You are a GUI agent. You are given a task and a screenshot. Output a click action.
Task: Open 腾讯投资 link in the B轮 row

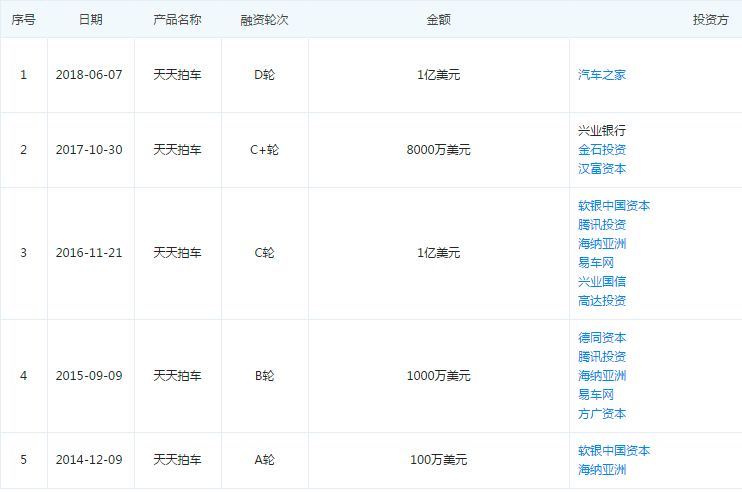coord(601,357)
